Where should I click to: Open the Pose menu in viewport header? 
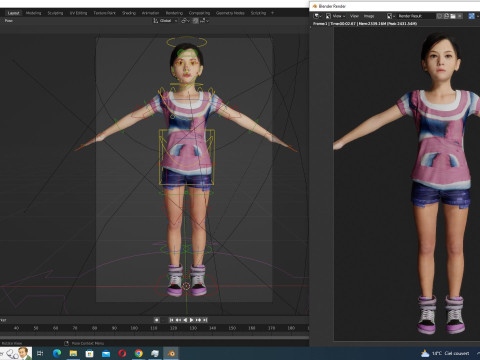coord(9,21)
